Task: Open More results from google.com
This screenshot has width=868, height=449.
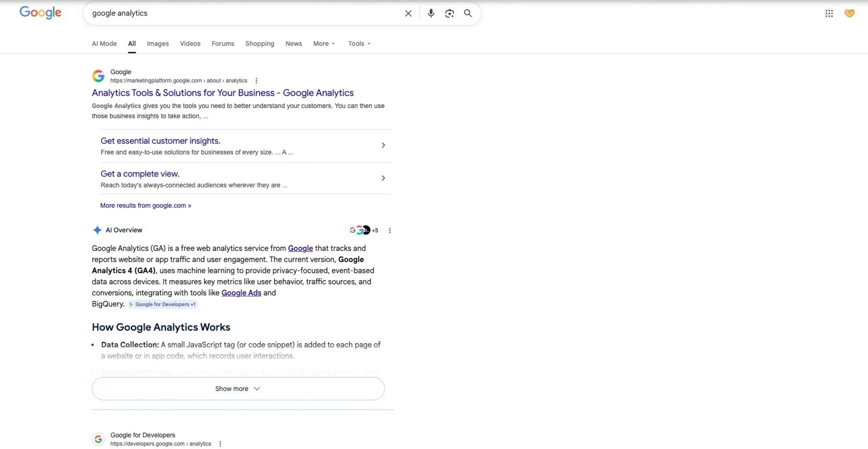Action: 146,205
